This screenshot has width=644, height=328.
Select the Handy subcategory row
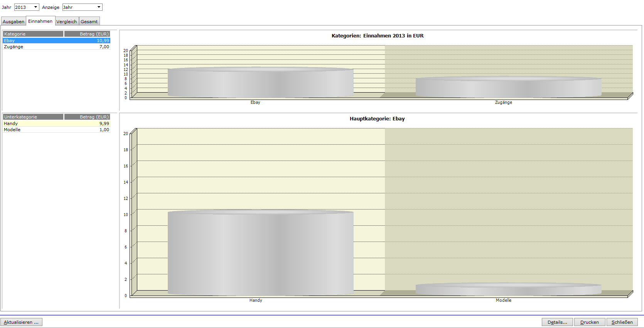pos(57,123)
